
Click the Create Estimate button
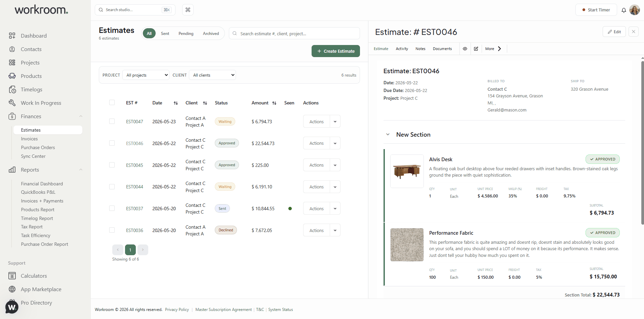click(x=336, y=51)
